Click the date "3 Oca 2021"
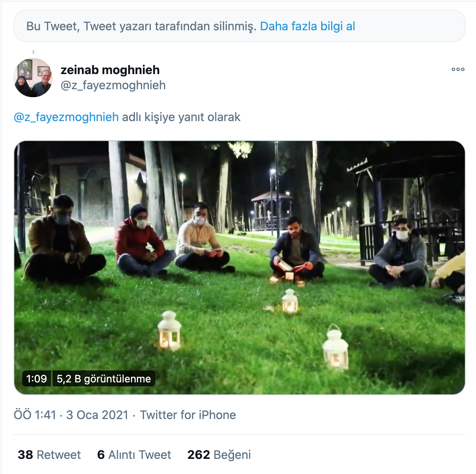The height and width of the screenshot is (474, 476). [x=97, y=415]
